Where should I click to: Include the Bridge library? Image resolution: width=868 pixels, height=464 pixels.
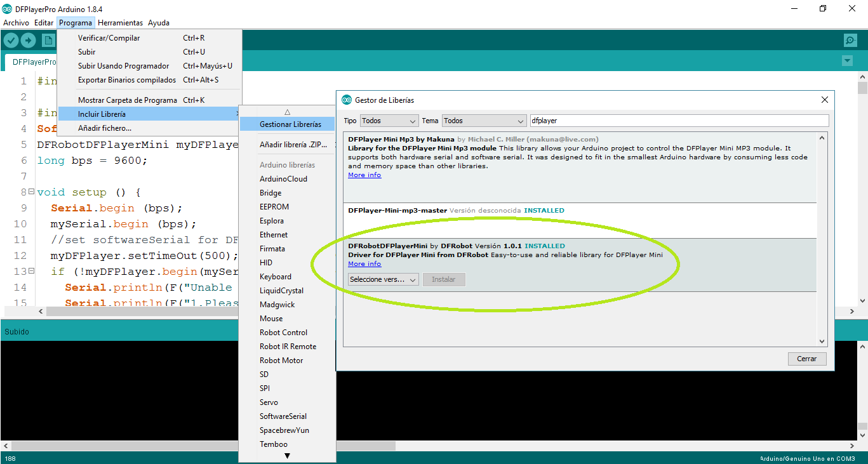287,193
